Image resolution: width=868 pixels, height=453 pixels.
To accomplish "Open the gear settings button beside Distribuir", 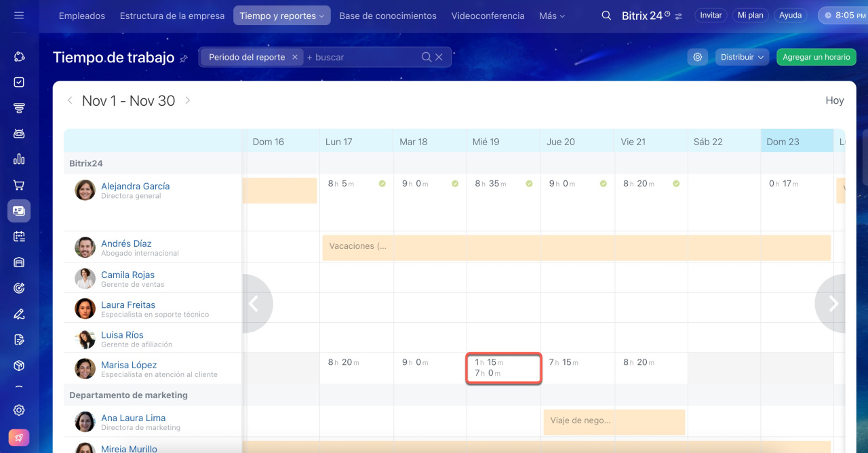I will click(x=698, y=57).
